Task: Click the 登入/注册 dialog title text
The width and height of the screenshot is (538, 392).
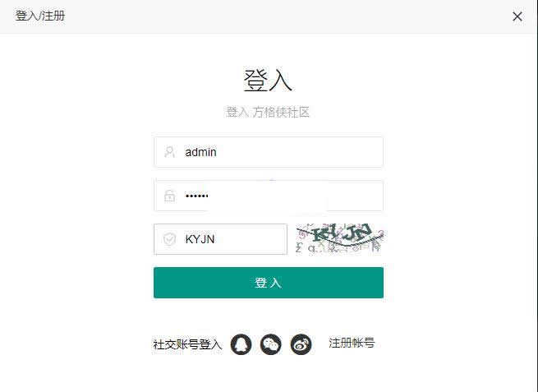Action: [40, 16]
